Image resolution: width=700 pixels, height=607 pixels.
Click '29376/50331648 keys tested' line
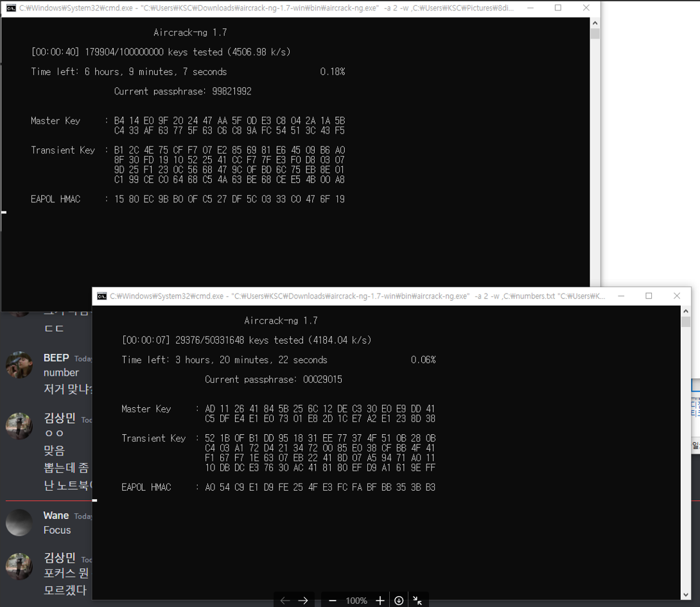(247, 340)
